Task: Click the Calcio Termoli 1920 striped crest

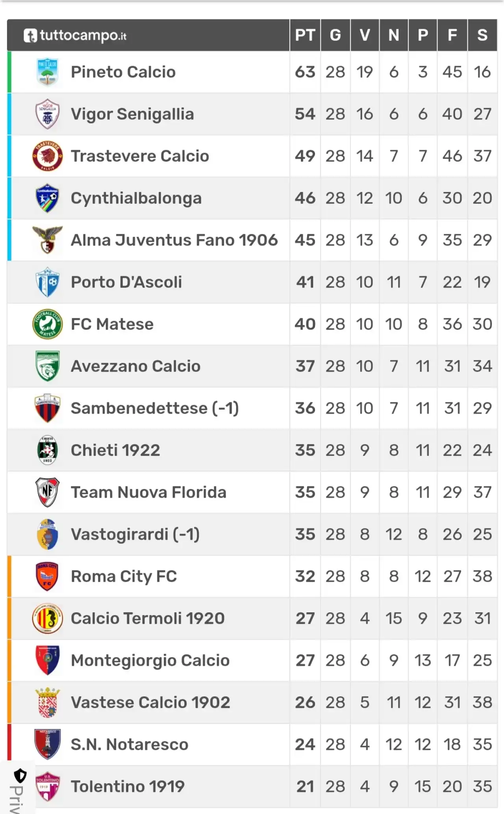Action: [47, 618]
